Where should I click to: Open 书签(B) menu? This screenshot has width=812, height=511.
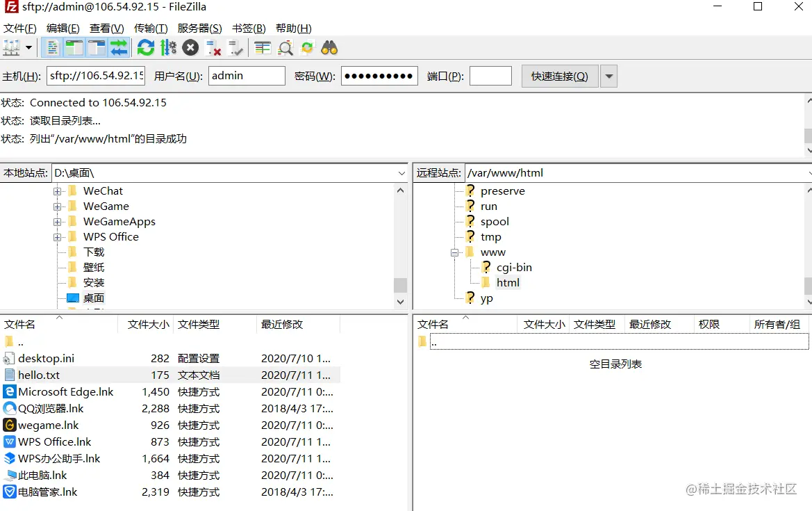pyautogui.click(x=249, y=28)
